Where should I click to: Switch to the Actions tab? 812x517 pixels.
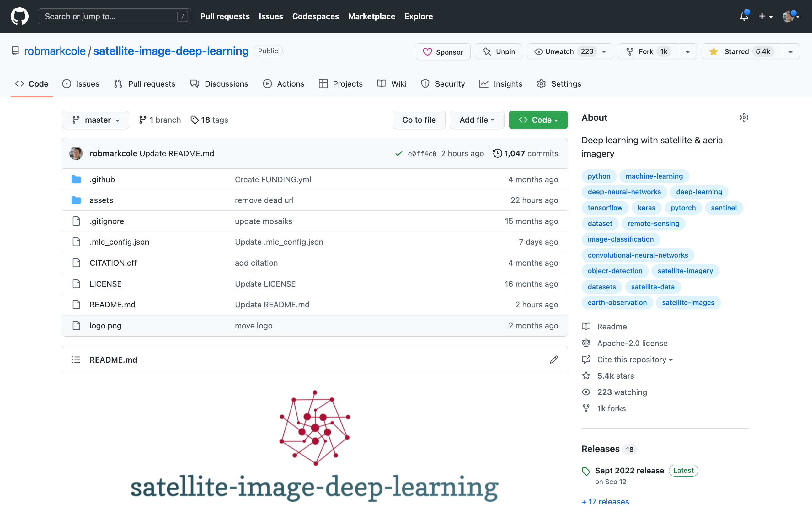284,84
